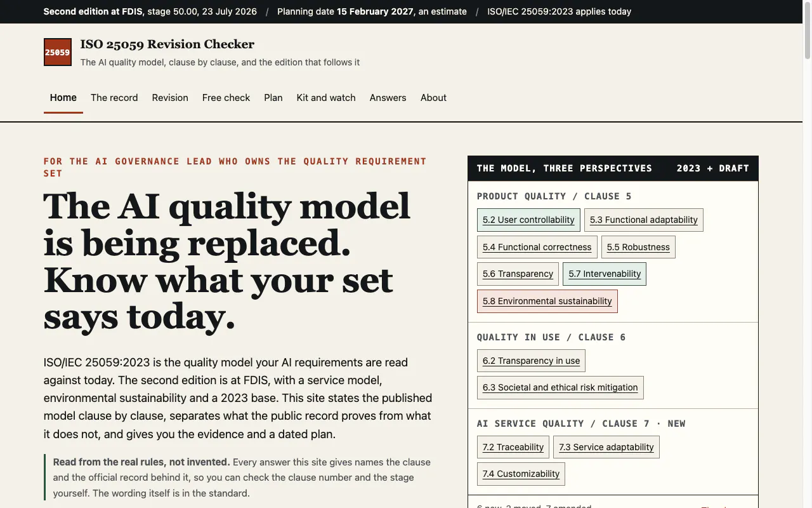
Task: Click 'ISO/IEC 25059:2023 applies today' banner text
Action: tap(559, 11)
